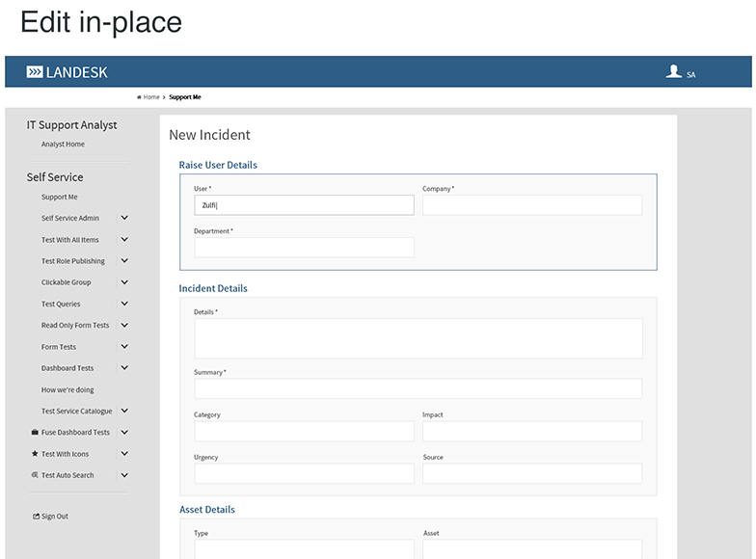Click inside the Company input field
The height and width of the screenshot is (559, 756).
(531, 205)
